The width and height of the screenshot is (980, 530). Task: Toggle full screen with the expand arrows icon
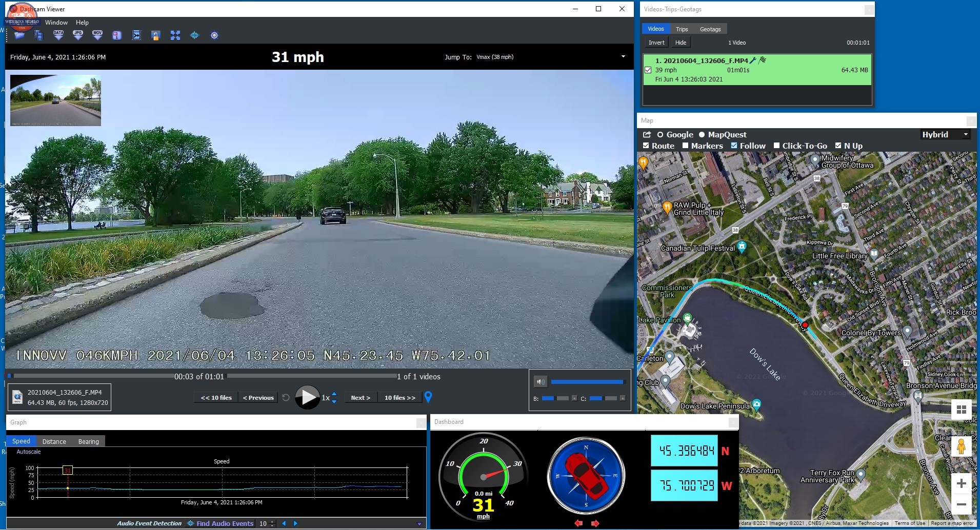(175, 35)
